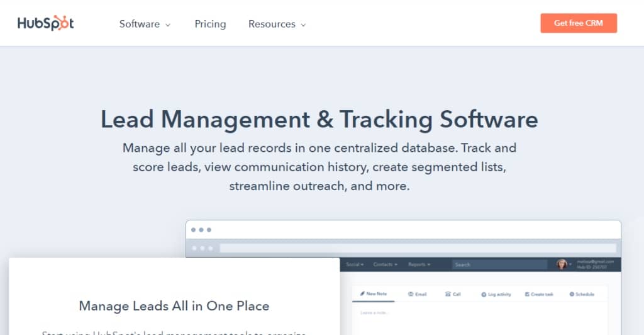Open the Reports dropdown in the mockup

pyautogui.click(x=419, y=264)
